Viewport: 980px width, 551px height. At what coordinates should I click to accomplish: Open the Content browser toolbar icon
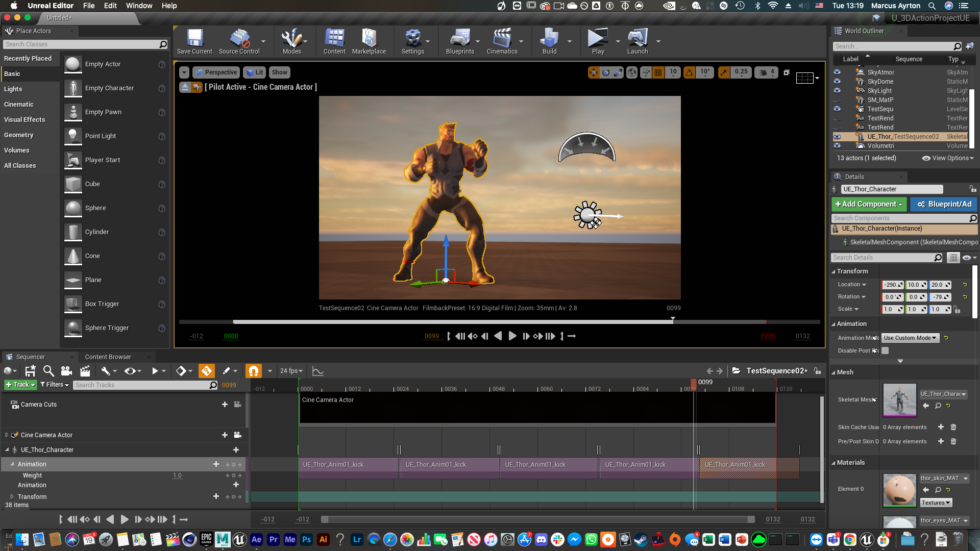click(334, 42)
